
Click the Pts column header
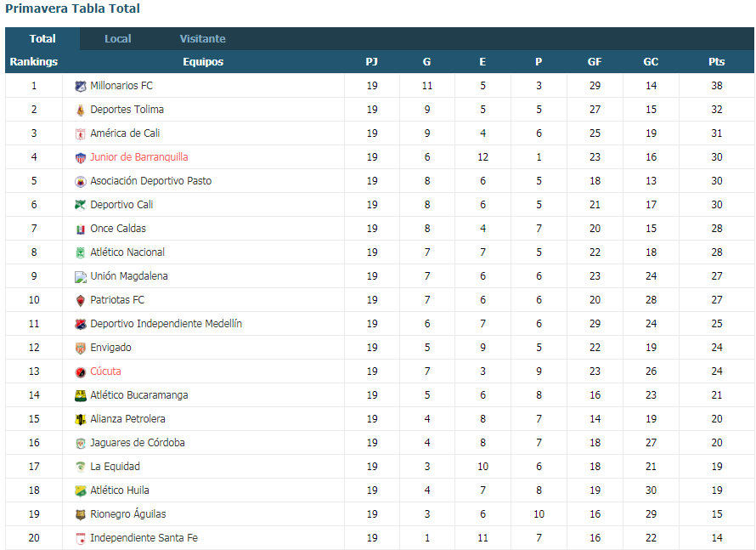[x=716, y=62]
